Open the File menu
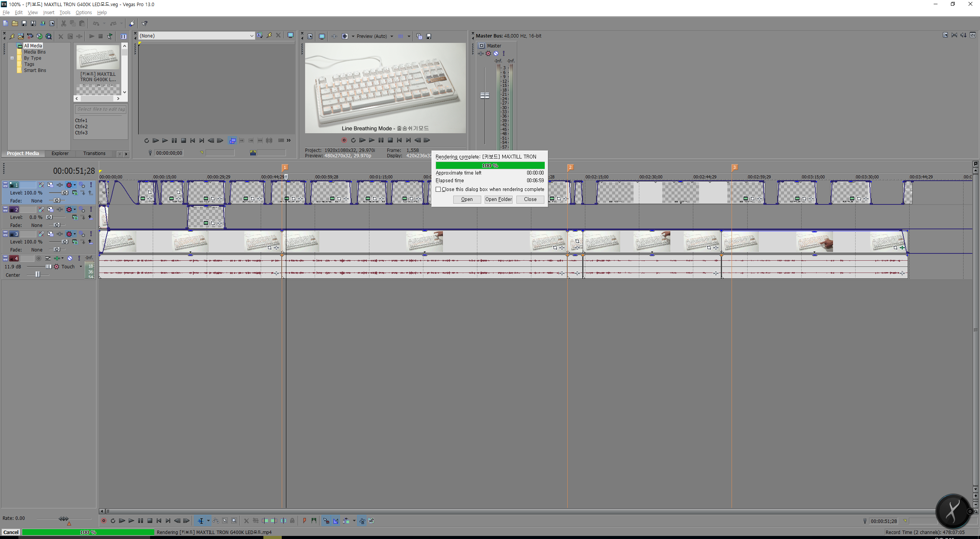Image resolution: width=980 pixels, height=539 pixels. point(6,12)
